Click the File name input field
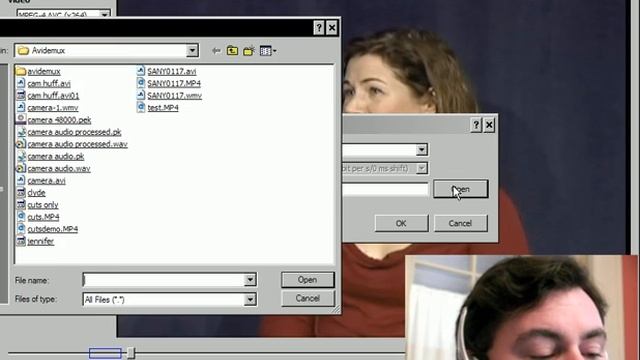The height and width of the screenshot is (360, 640). pyautogui.click(x=164, y=280)
